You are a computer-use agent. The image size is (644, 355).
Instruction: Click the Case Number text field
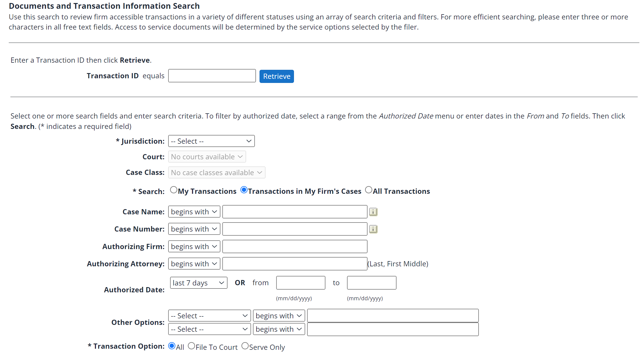click(x=295, y=229)
